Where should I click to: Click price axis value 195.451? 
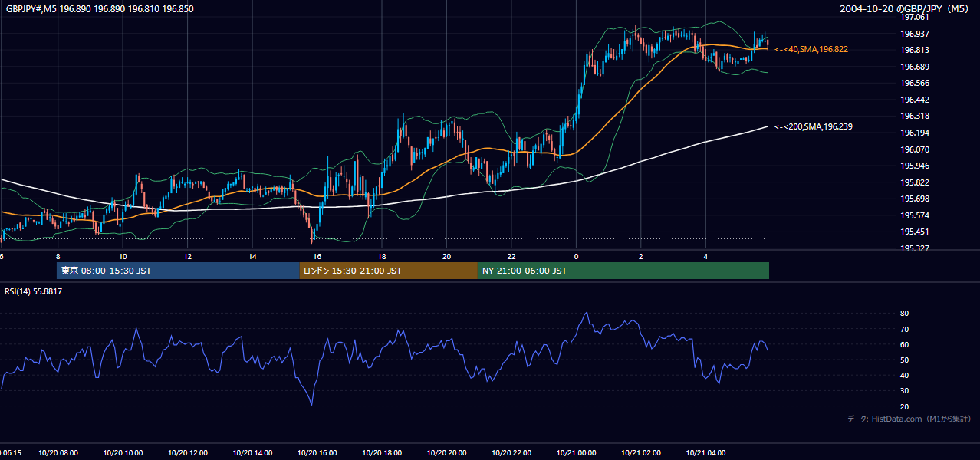915,232
